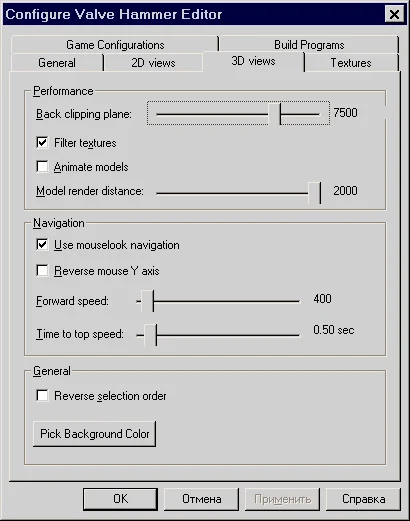
Task: Click the Forward speed slider thumb
Action: [x=147, y=301]
